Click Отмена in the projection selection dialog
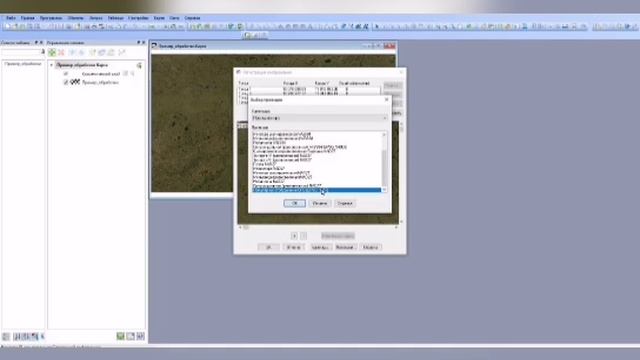Viewport: 640px width, 360px height. point(320,203)
